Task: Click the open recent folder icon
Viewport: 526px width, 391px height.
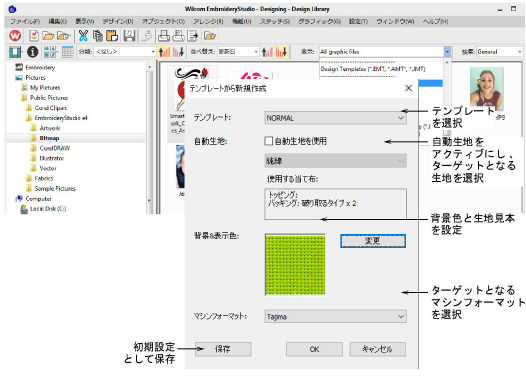Action: coord(63,35)
